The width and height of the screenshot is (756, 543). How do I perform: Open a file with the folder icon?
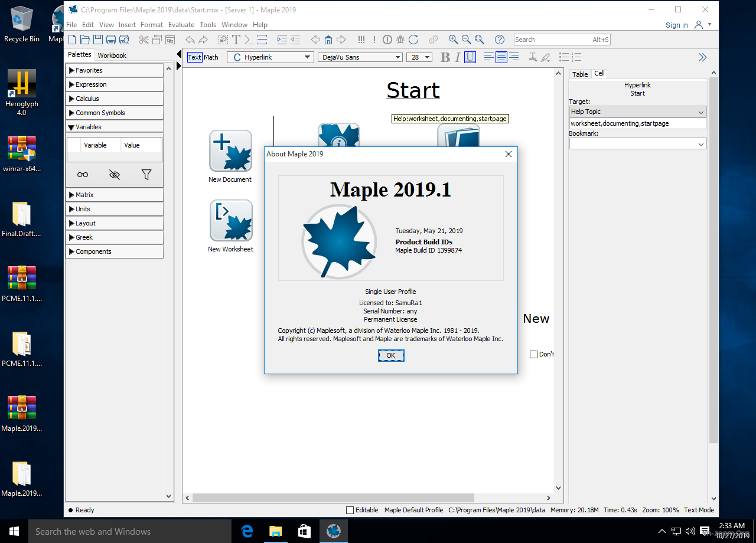click(x=85, y=40)
